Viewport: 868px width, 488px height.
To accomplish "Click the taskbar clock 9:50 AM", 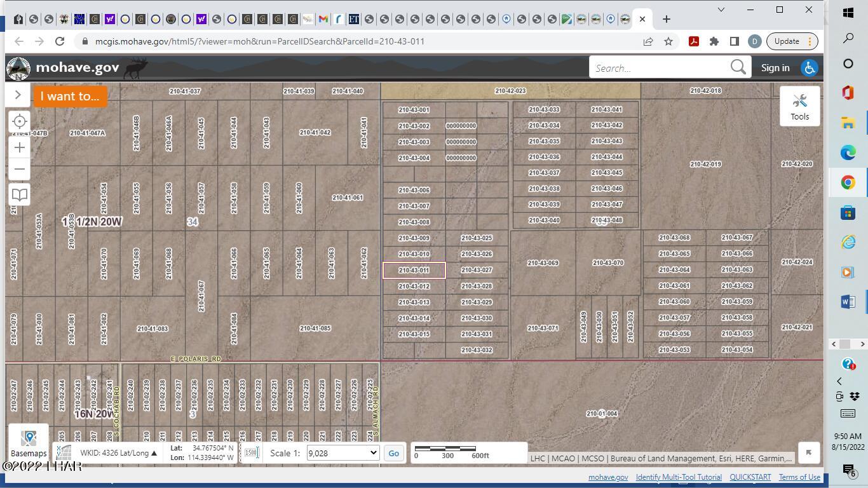I will [x=847, y=437].
